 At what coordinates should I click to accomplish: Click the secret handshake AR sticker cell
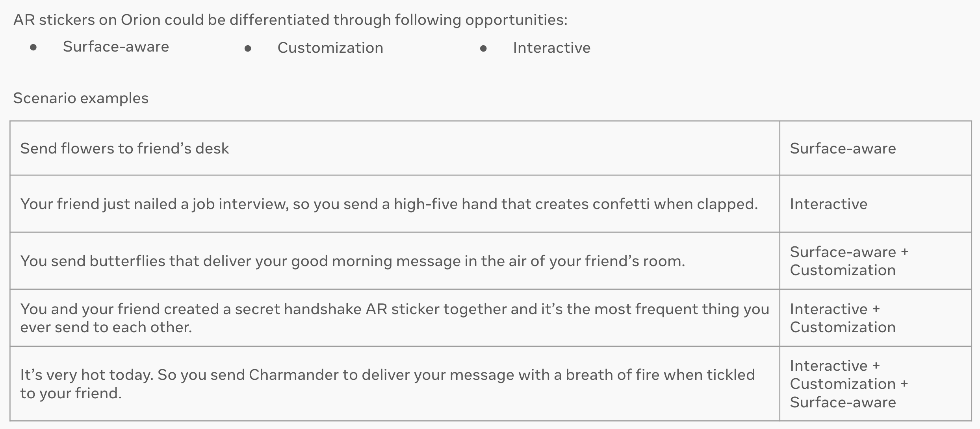[x=395, y=318]
